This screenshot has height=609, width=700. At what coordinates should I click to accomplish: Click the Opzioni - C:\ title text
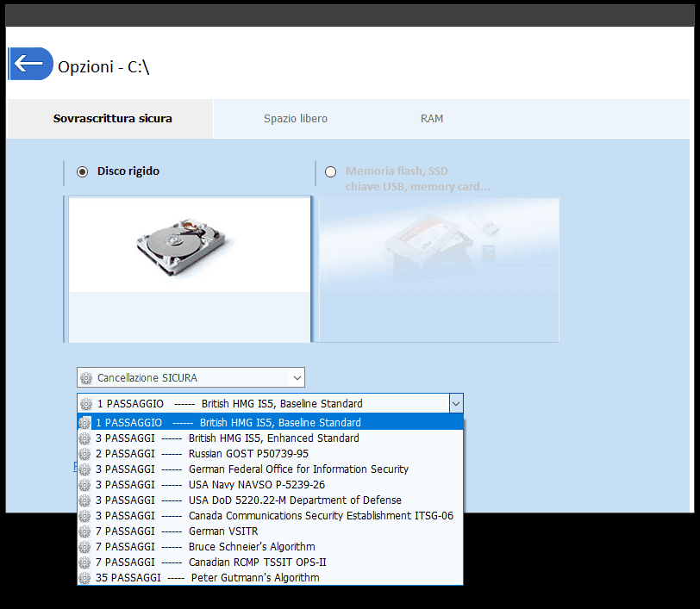pos(103,67)
